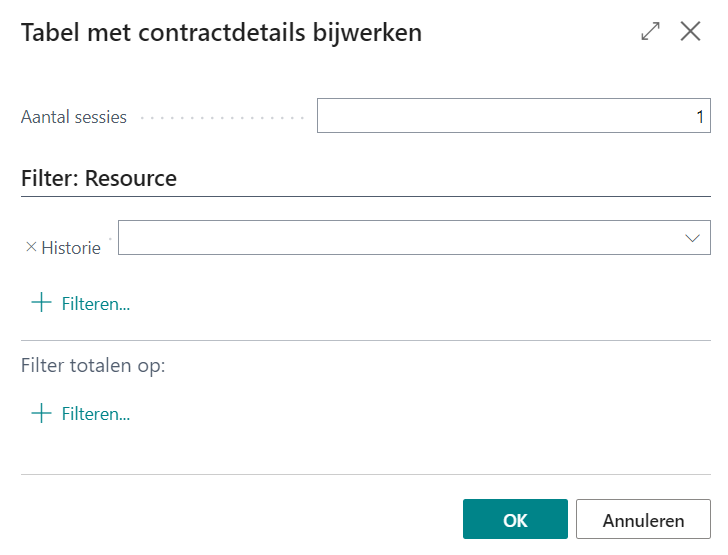Click the Aantal sessies label
The height and width of the screenshot is (555, 728).
click(x=74, y=117)
